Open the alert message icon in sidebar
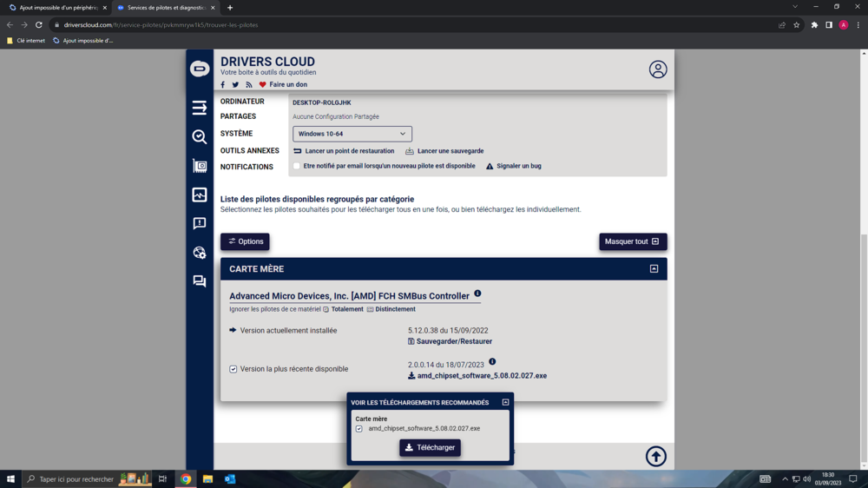This screenshot has height=488, width=868. (x=200, y=223)
